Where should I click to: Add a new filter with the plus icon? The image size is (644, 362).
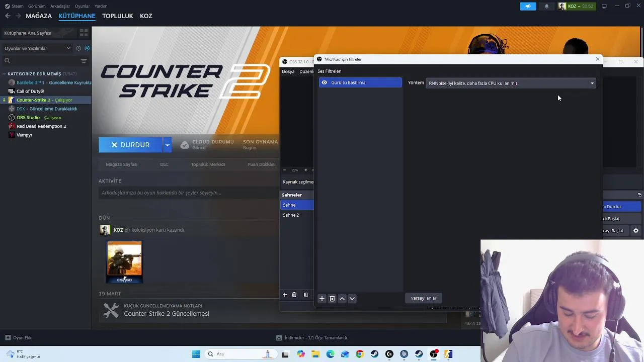[x=322, y=299]
